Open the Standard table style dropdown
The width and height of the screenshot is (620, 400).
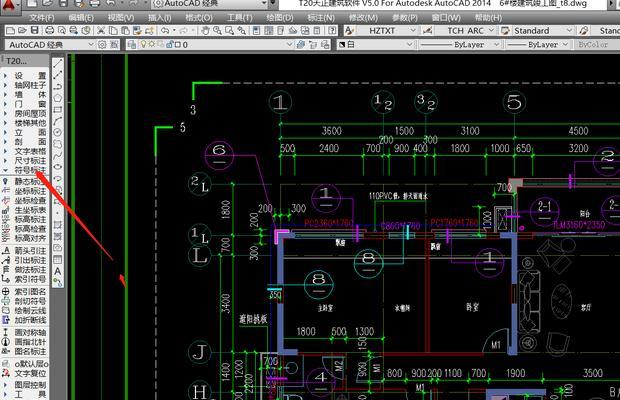point(569,30)
